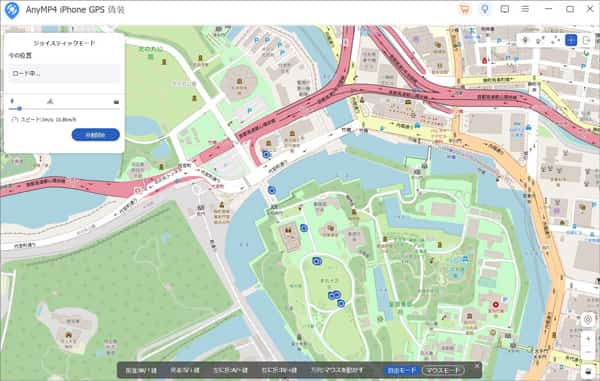
Task: Open the feedback message icon
Action: [505, 9]
